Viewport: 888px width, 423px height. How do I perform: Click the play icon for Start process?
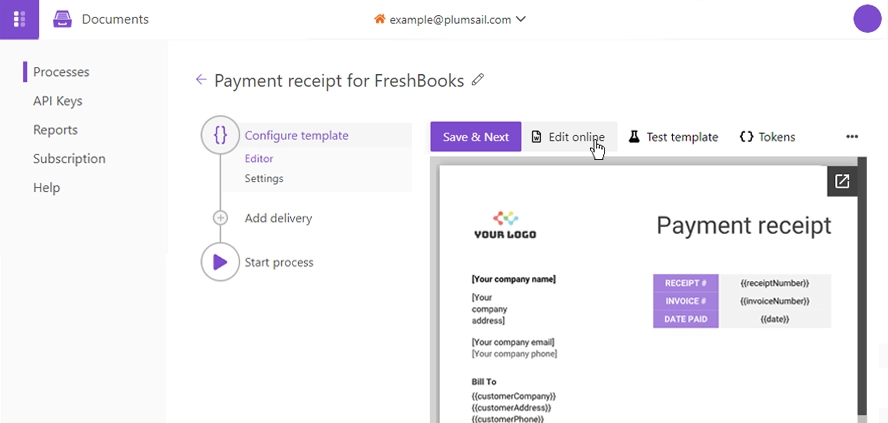pos(220,262)
